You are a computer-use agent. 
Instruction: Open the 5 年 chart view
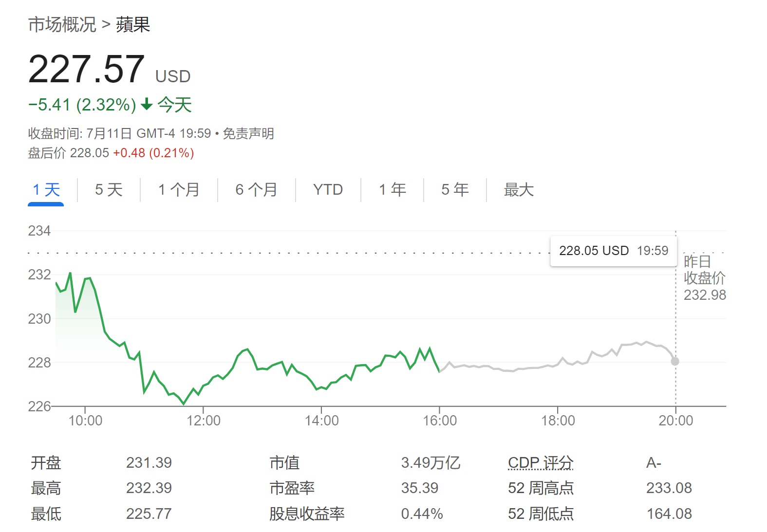455,190
